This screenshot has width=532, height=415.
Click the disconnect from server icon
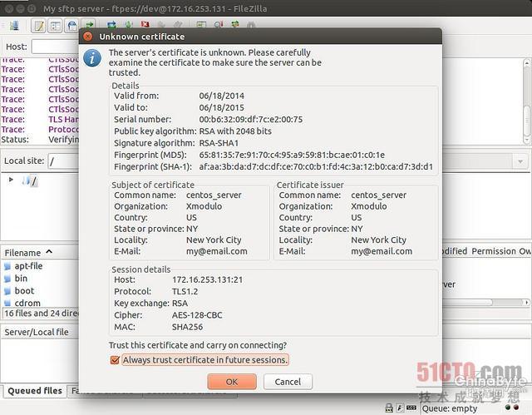pyautogui.click(x=161, y=24)
